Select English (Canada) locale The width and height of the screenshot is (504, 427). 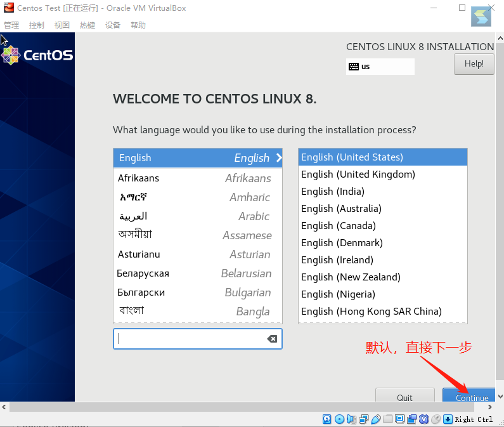(383, 226)
